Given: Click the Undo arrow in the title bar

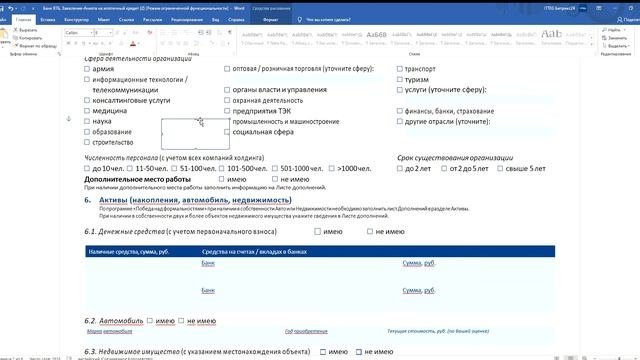Looking at the screenshot, I should click(x=11, y=8).
